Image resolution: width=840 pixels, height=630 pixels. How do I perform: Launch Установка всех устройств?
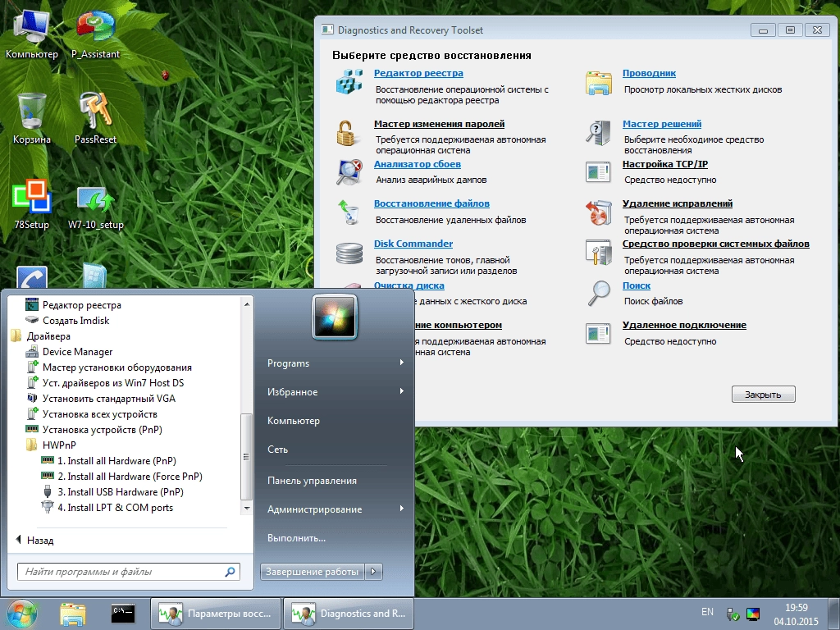(92, 414)
